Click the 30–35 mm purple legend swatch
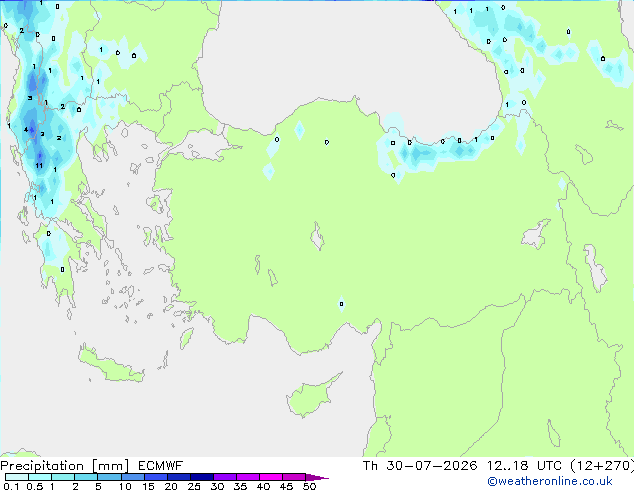634x490 pixels. [225, 477]
